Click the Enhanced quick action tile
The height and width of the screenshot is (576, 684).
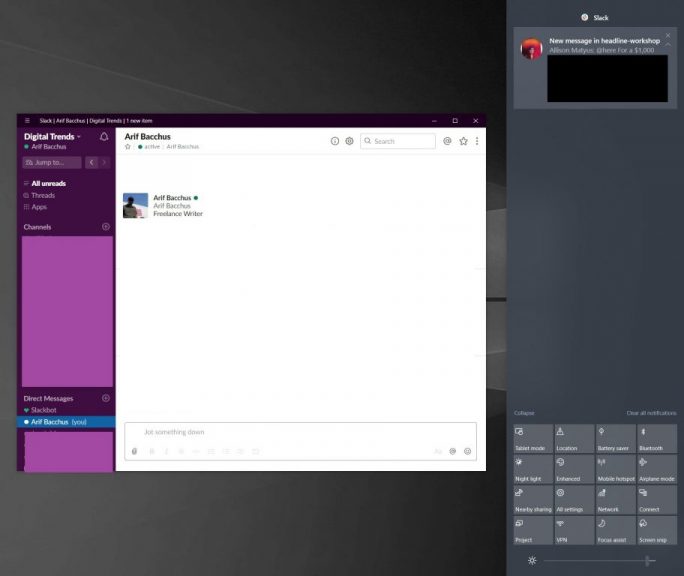click(x=574, y=469)
